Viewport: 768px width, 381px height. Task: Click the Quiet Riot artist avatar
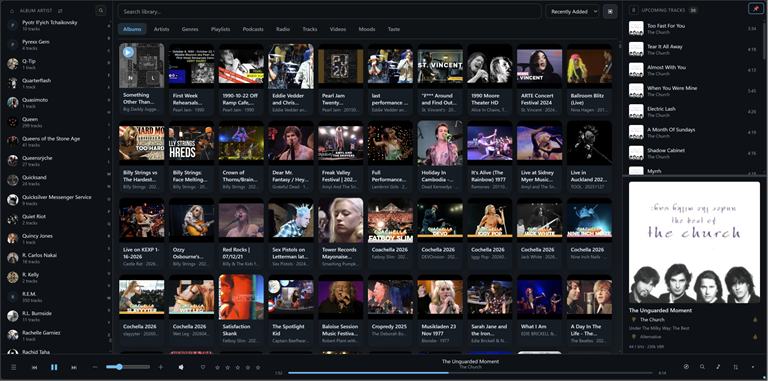[13, 219]
